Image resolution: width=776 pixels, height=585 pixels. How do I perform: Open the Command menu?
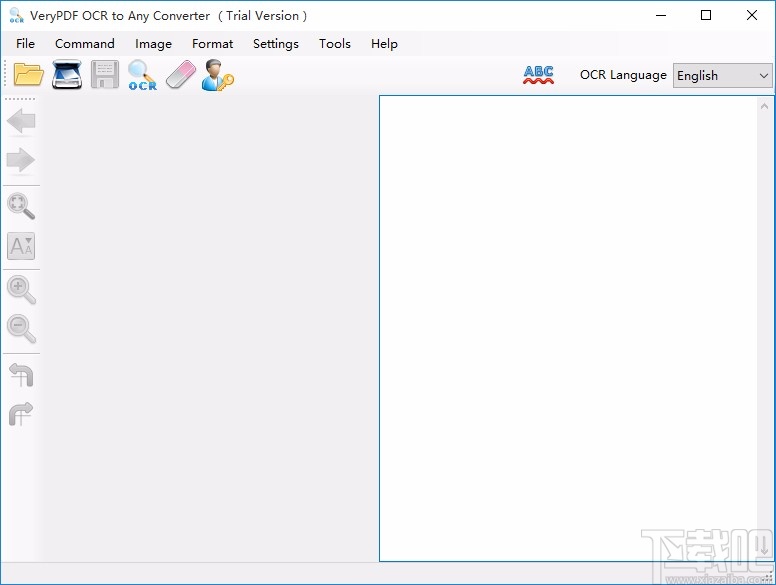(x=85, y=44)
